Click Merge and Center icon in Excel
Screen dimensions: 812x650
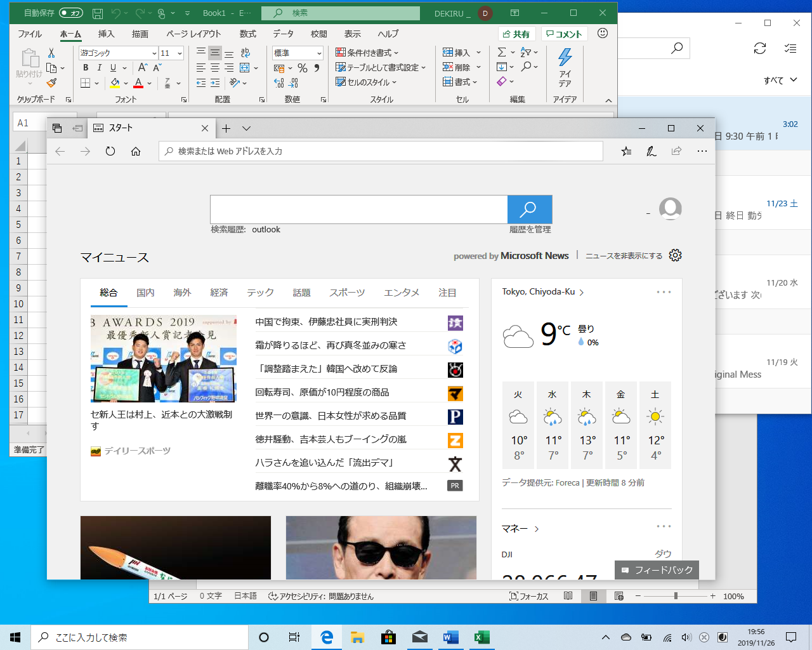click(x=244, y=68)
